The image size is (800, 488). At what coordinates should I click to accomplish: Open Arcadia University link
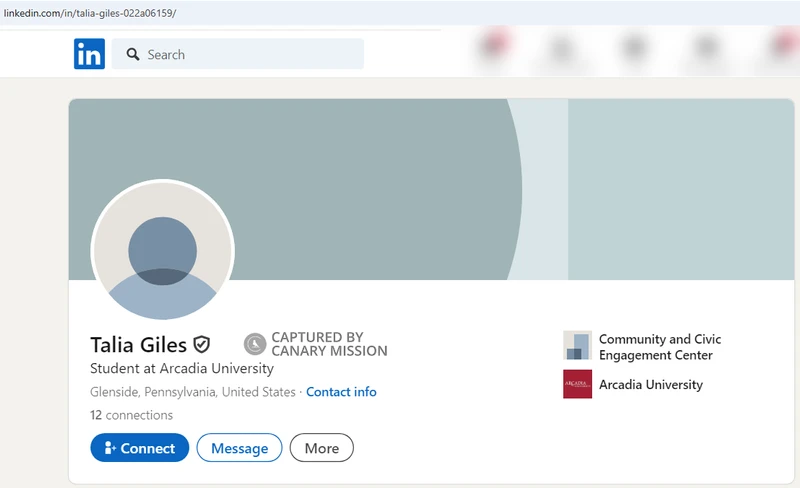651,384
